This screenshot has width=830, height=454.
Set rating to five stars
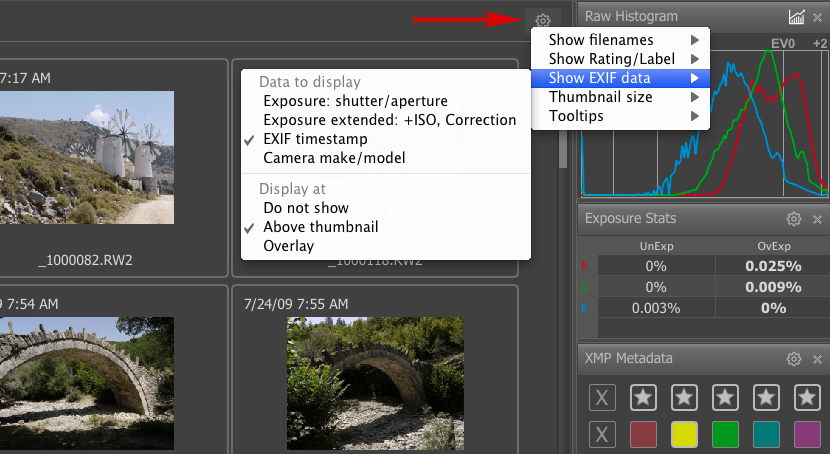(x=807, y=397)
